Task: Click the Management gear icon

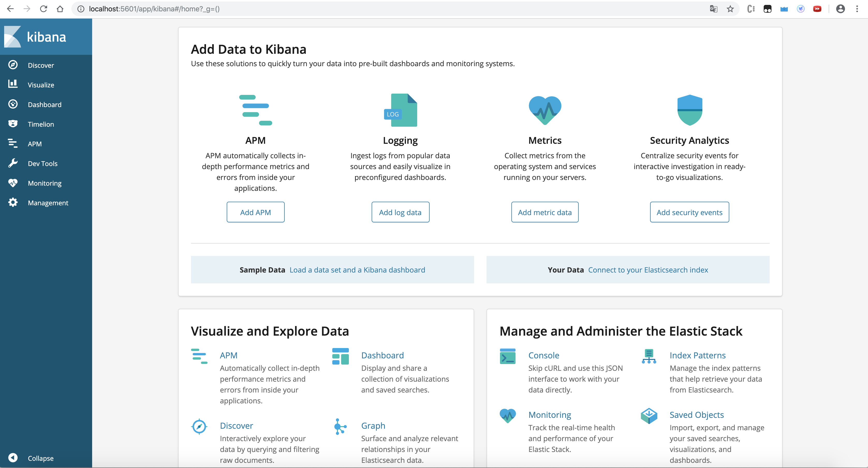Action: (13, 202)
